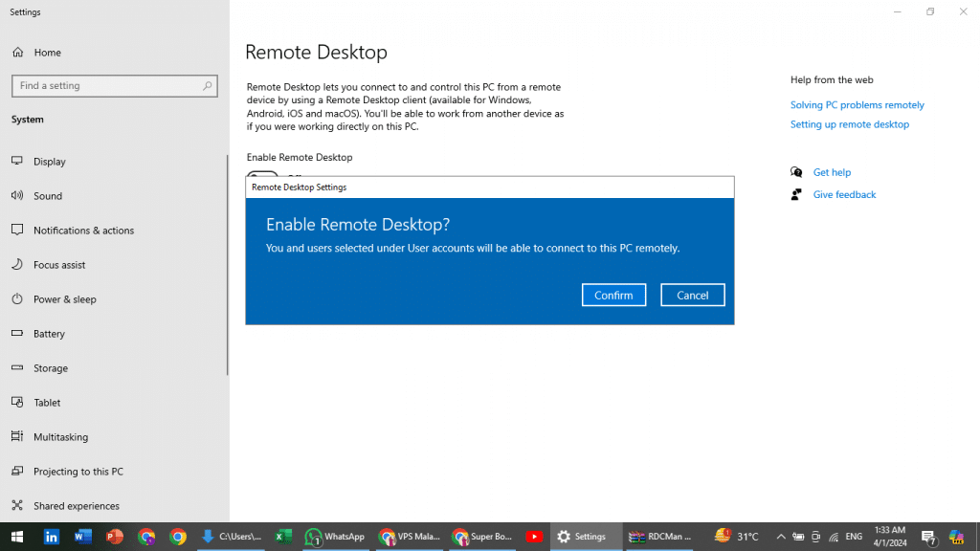This screenshot has height=551, width=980.
Task: Expand hidden icons in the system tray
Action: 780,537
